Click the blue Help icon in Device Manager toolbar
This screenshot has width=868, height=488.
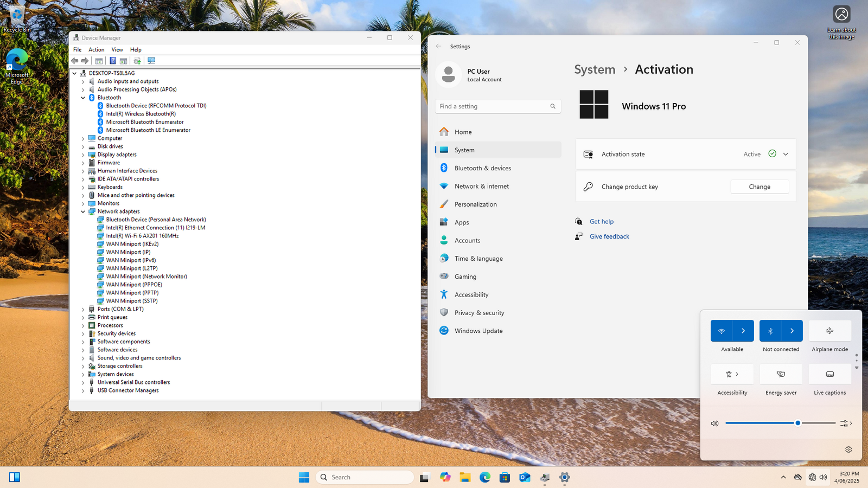112,61
